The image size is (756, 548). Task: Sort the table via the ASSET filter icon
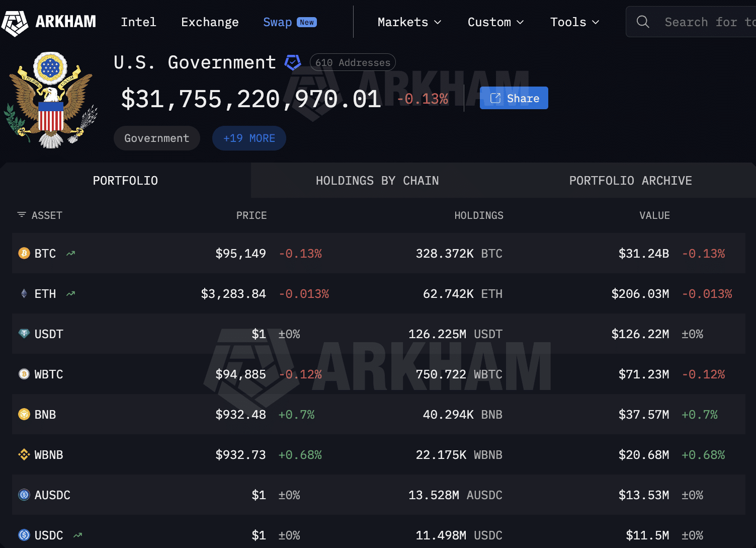[22, 215]
